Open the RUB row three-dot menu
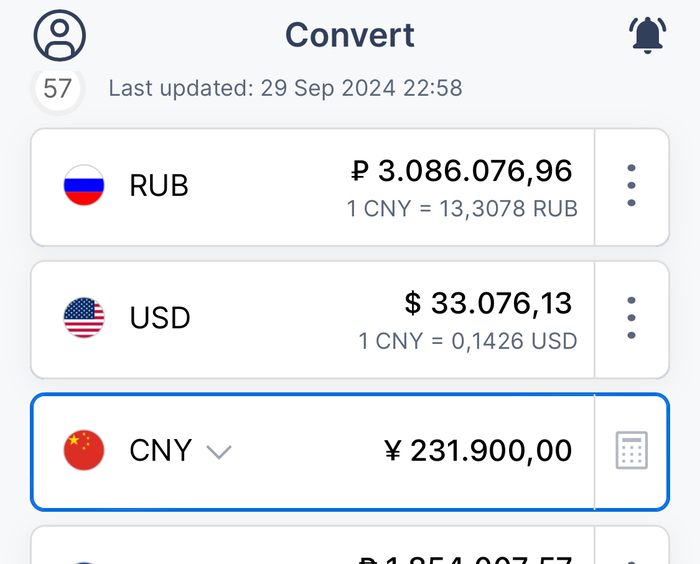Image resolution: width=700 pixels, height=564 pixels. point(631,186)
